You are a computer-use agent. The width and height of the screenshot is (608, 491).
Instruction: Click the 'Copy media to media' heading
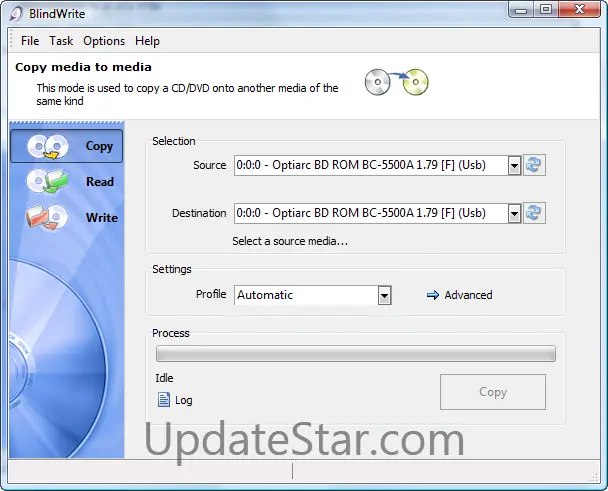point(83,67)
